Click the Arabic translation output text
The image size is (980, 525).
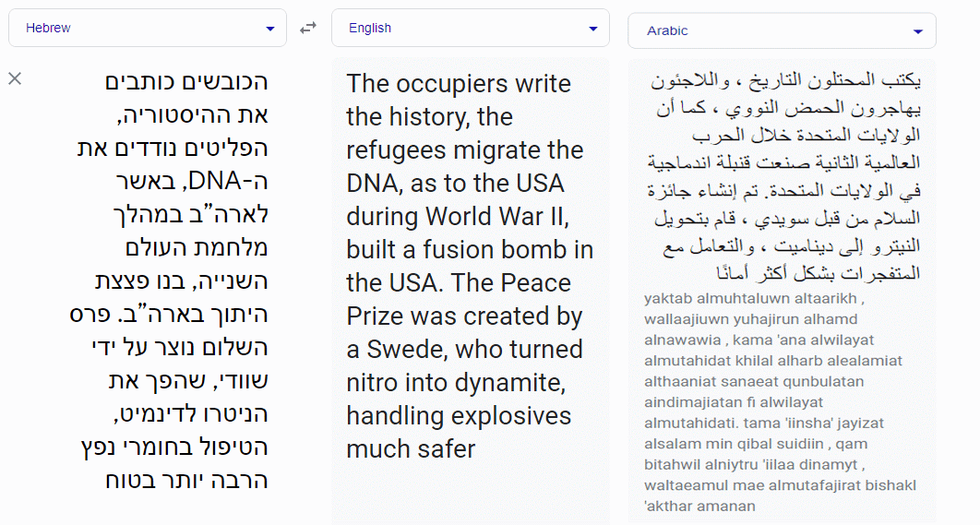point(783,176)
